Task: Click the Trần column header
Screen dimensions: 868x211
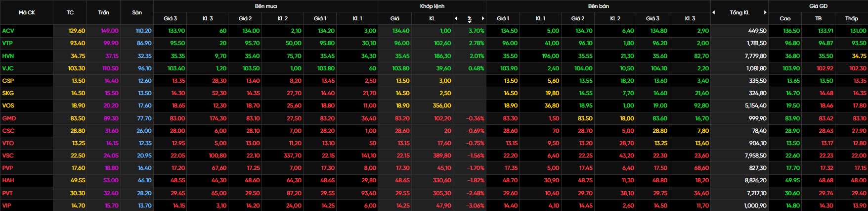Action: pos(103,12)
